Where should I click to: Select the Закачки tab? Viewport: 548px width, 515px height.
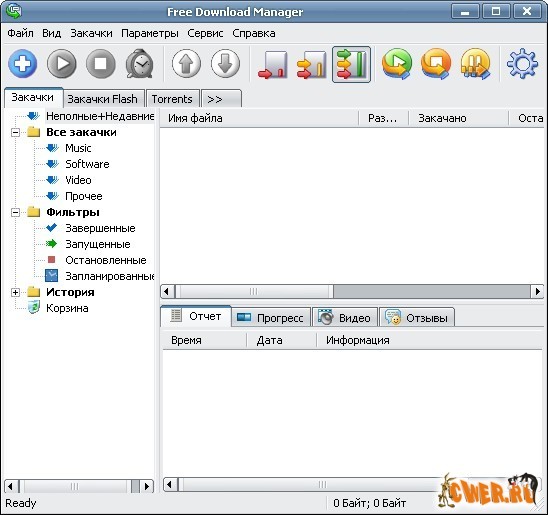34,97
